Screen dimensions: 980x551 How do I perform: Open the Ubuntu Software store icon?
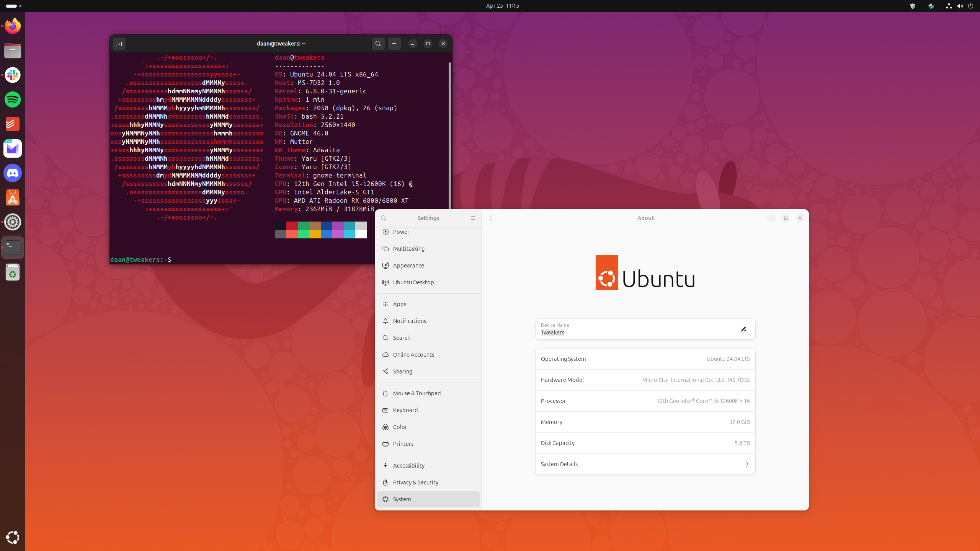(13, 197)
